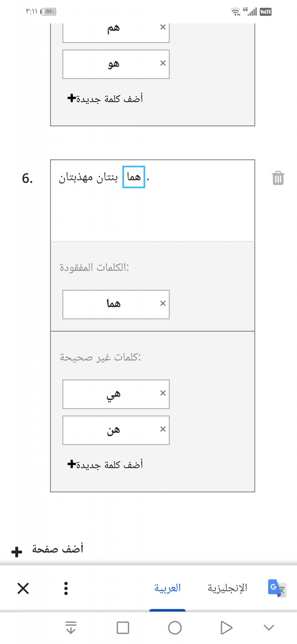Viewport: 297px width, 644px height.
Task: Switch translation to الإنجليزية tab
Action: 227,588
